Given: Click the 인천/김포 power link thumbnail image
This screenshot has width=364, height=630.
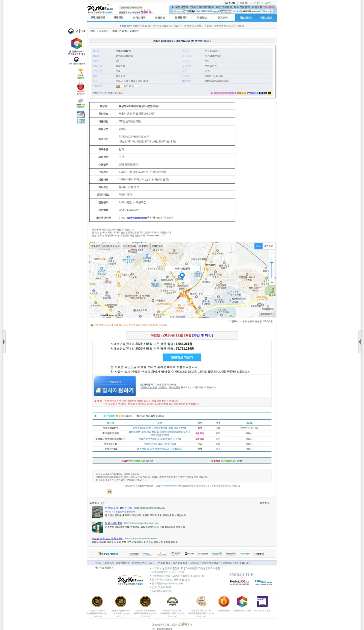Looking at the screenshot, I should click(x=97, y=512).
